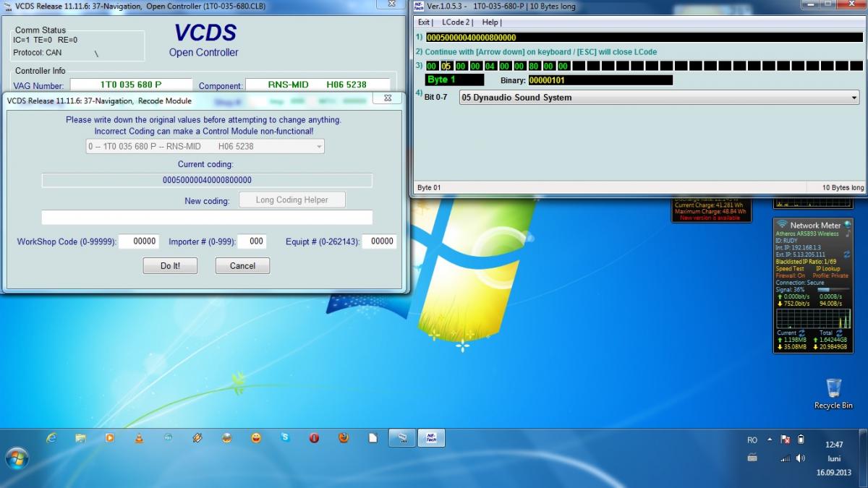The image size is (868, 488).
Task: Switch to the NE-Tech LCode taskbar button
Action: pyautogui.click(x=431, y=438)
